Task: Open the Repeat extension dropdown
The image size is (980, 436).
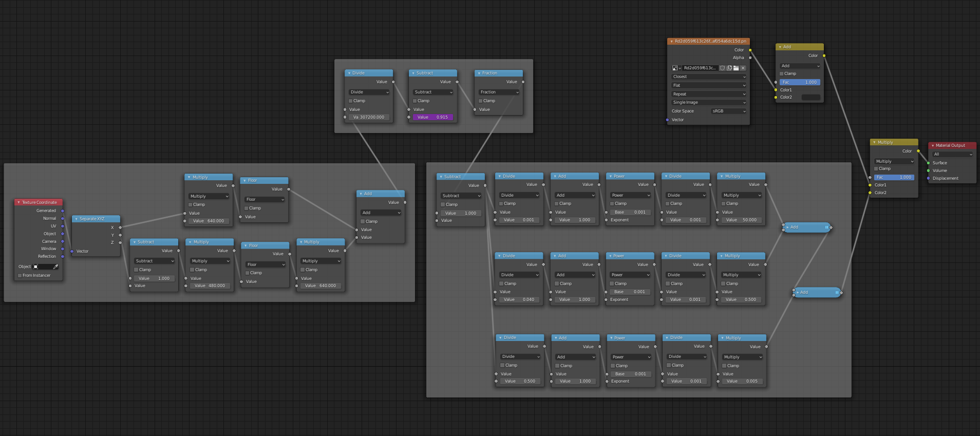Action: (x=709, y=94)
